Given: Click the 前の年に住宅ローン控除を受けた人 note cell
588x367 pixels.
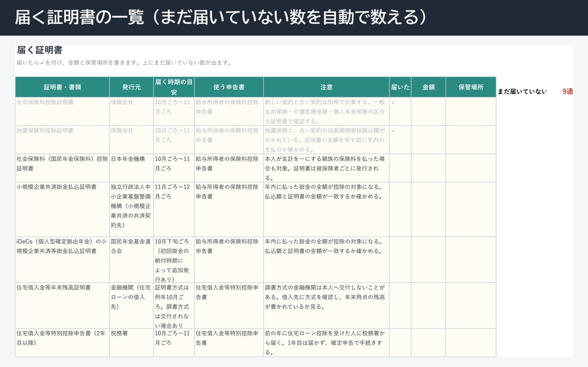Looking at the screenshot, I should click(326, 343).
